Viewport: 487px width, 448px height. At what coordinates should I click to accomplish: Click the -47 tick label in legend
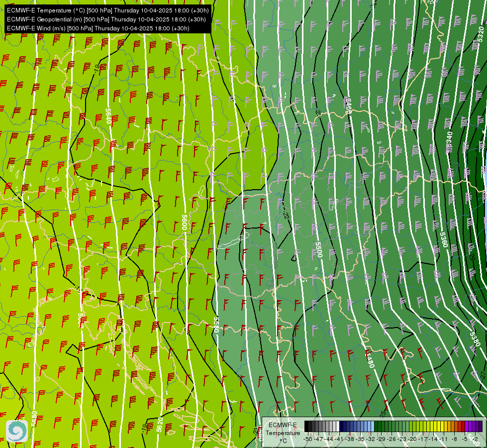point(318,440)
